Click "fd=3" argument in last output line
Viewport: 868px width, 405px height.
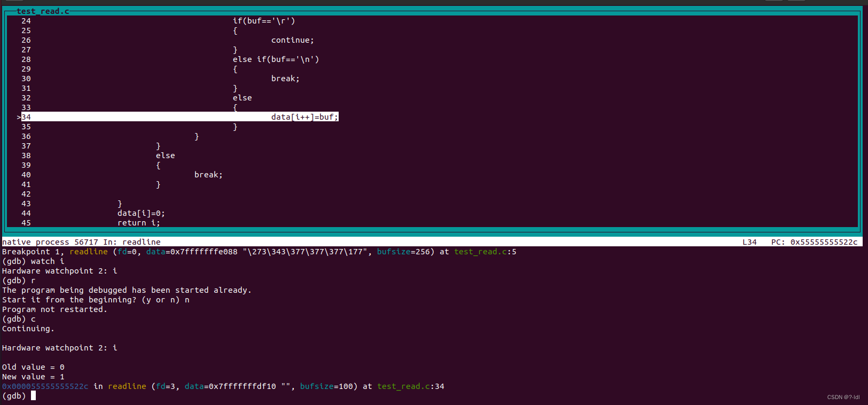[x=166, y=386]
